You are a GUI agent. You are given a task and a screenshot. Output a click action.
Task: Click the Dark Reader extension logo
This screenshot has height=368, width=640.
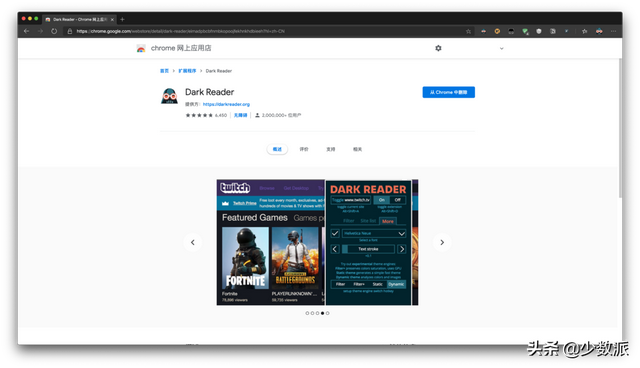(x=169, y=96)
